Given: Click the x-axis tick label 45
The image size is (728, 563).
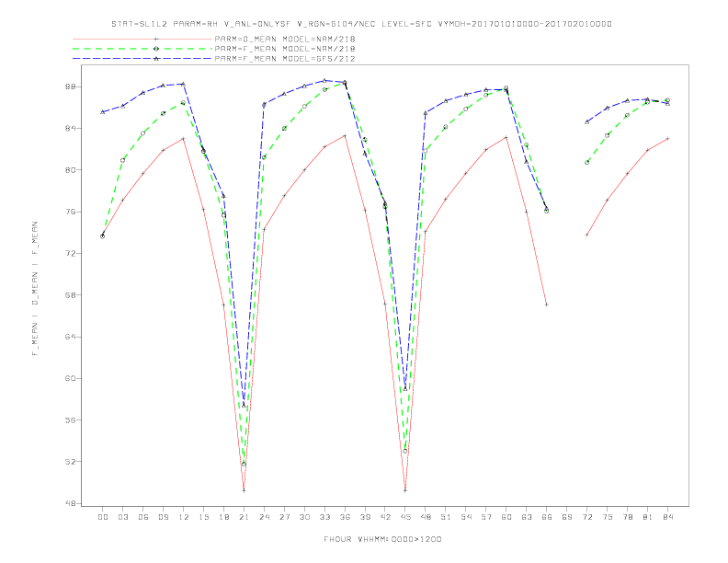Looking at the screenshot, I should coord(405,517).
